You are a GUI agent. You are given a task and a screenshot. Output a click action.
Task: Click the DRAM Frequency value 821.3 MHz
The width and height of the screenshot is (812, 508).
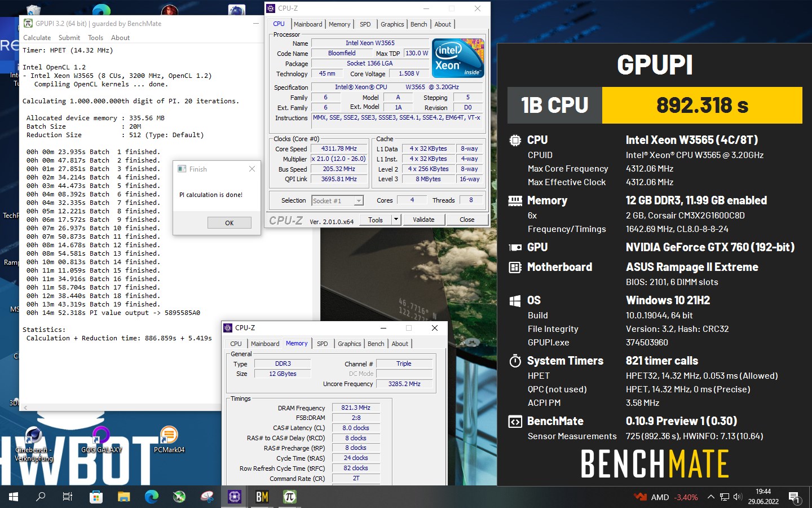pyautogui.click(x=356, y=408)
